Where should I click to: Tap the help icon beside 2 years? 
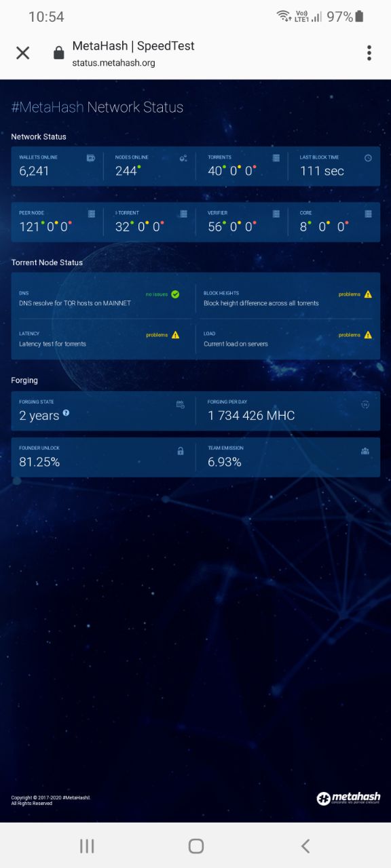[x=66, y=412]
